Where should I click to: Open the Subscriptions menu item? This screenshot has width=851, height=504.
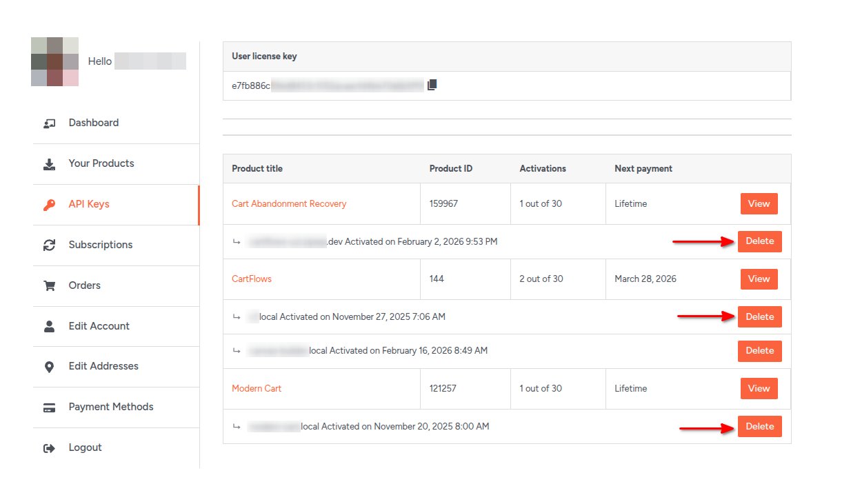[101, 245]
